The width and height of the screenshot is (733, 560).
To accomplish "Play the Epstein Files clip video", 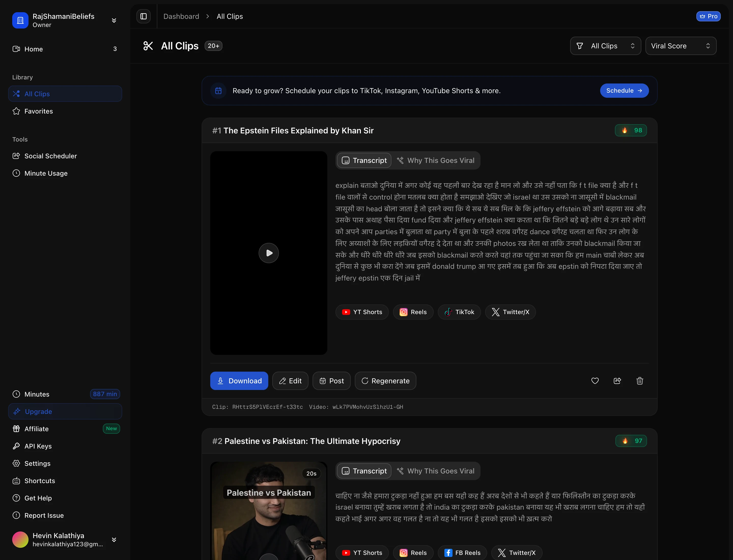I will point(269,253).
